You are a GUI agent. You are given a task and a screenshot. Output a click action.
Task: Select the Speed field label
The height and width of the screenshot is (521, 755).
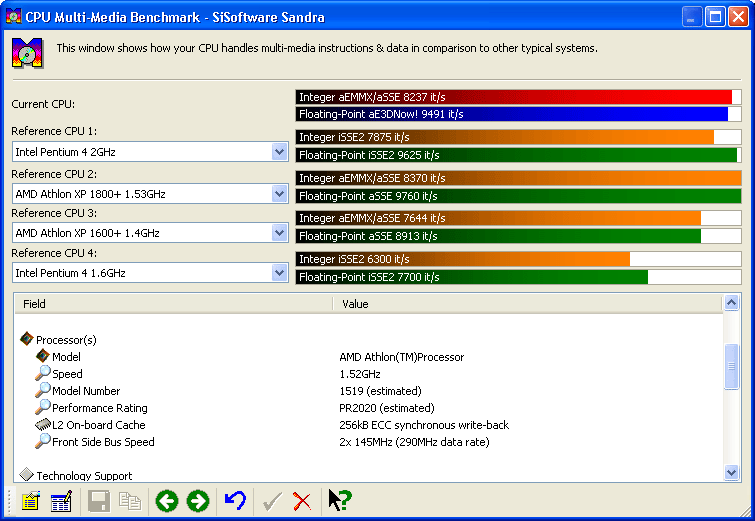(x=67, y=374)
